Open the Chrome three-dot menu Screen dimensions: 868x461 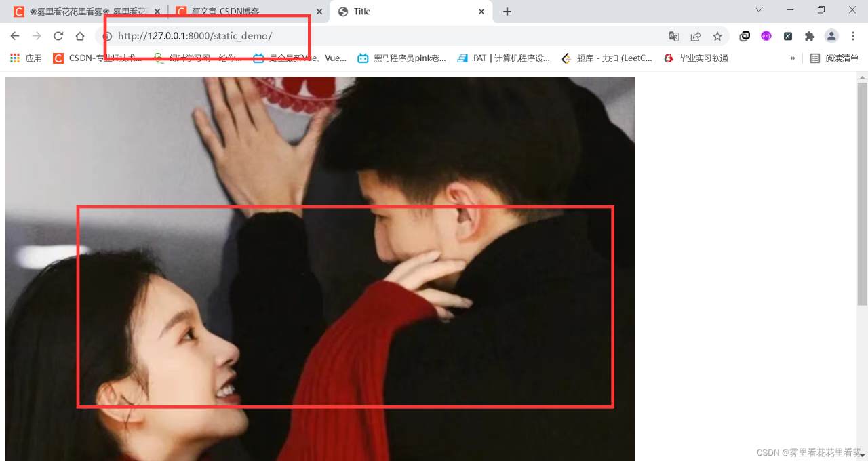coord(853,36)
